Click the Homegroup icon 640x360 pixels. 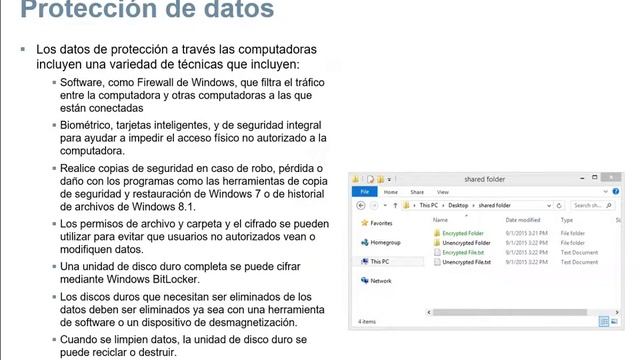point(364,242)
